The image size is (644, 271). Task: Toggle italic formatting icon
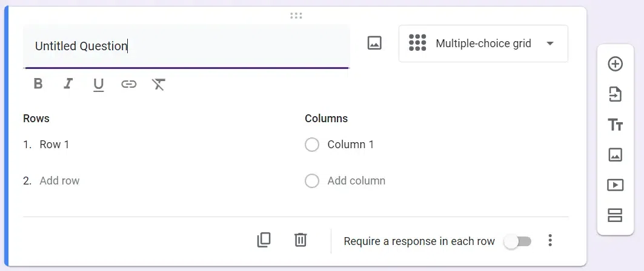[68, 84]
